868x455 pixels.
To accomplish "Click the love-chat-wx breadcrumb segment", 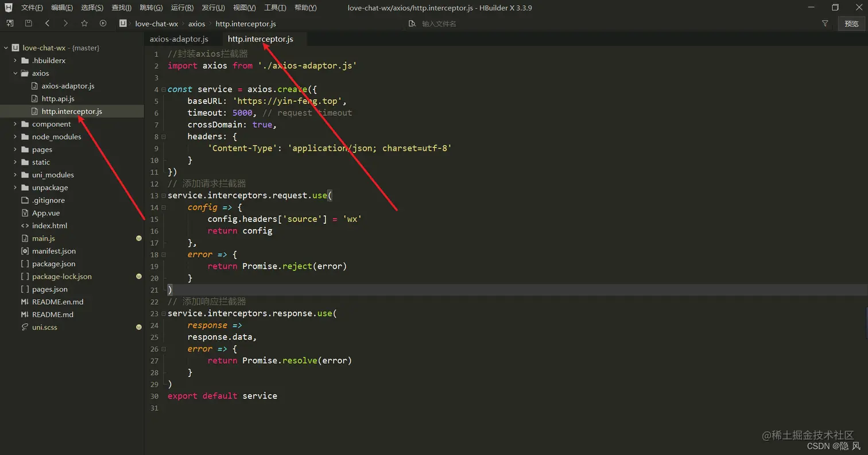I will (157, 24).
